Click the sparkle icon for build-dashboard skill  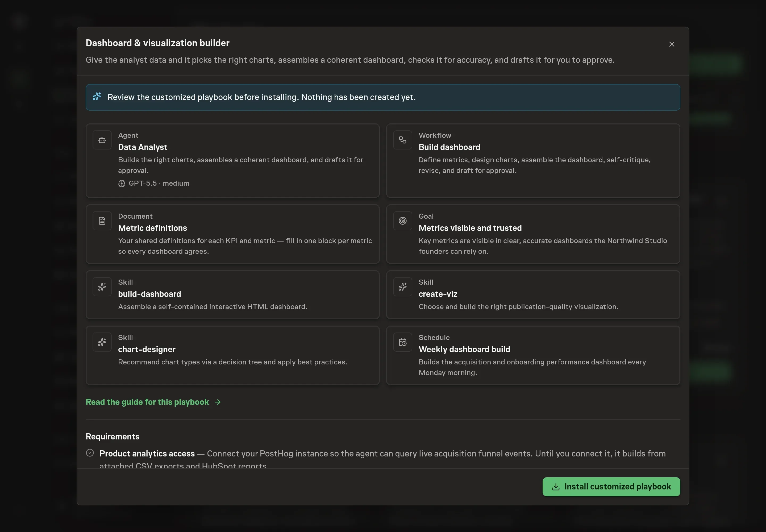pyautogui.click(x=102, y=287)
